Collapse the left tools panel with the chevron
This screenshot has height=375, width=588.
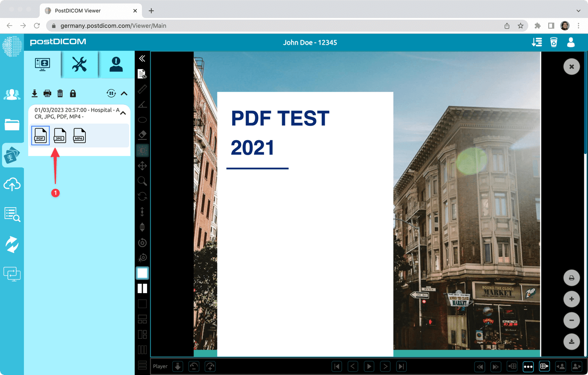[x=142, y=59]
